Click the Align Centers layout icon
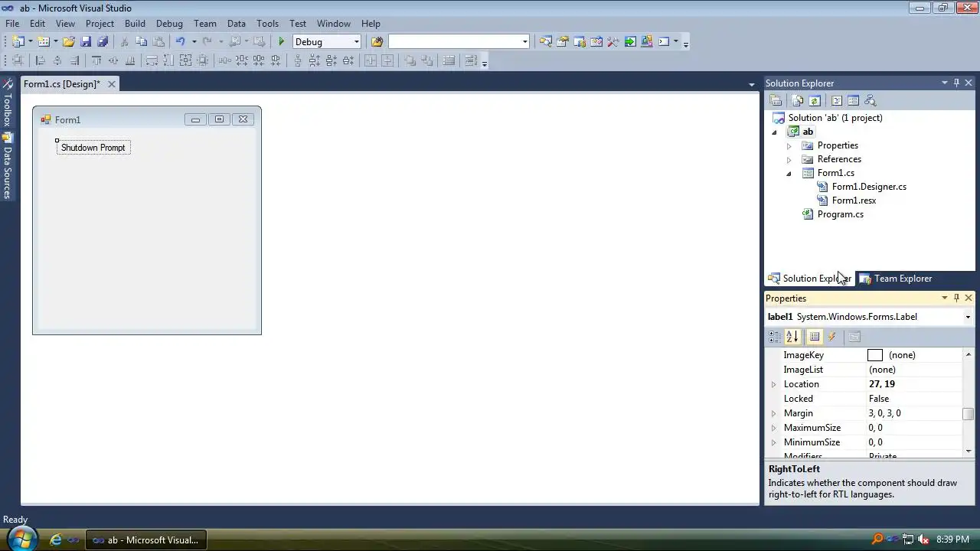980x551 pixels. coord(57,60)
